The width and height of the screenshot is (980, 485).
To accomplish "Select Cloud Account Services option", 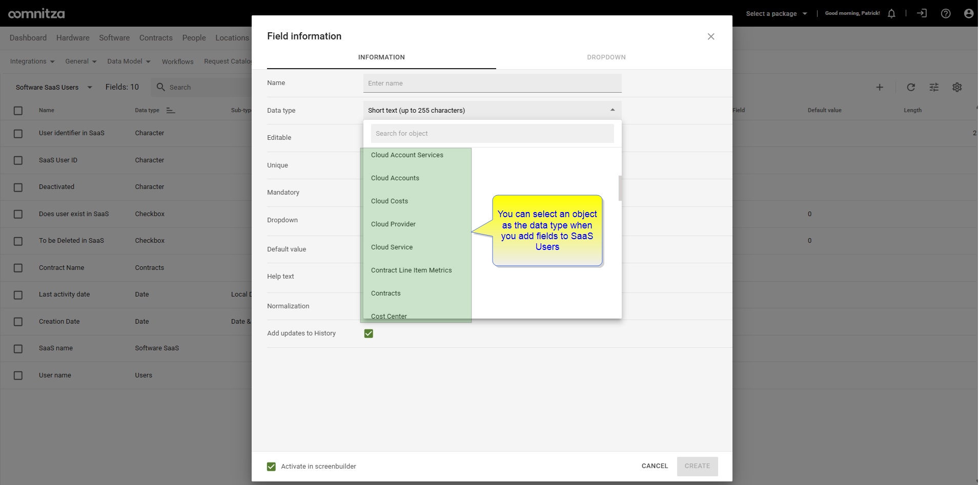I will [x=407, y=155].
